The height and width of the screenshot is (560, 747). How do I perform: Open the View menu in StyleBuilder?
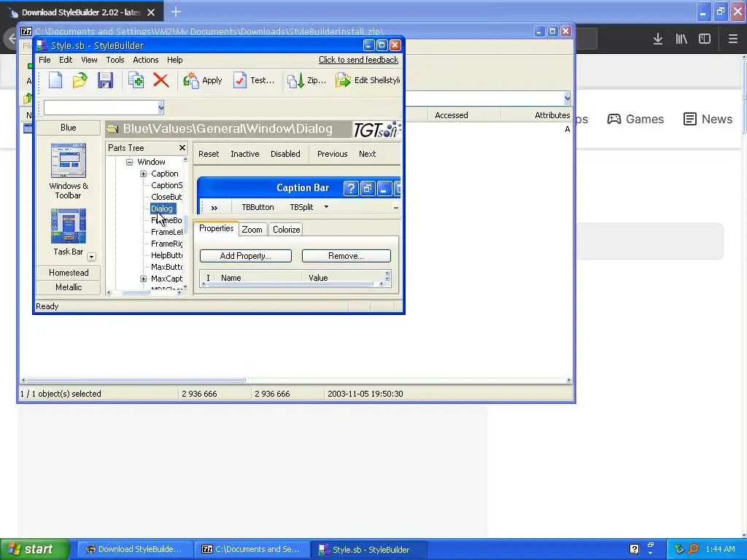(x=89, y=60)
